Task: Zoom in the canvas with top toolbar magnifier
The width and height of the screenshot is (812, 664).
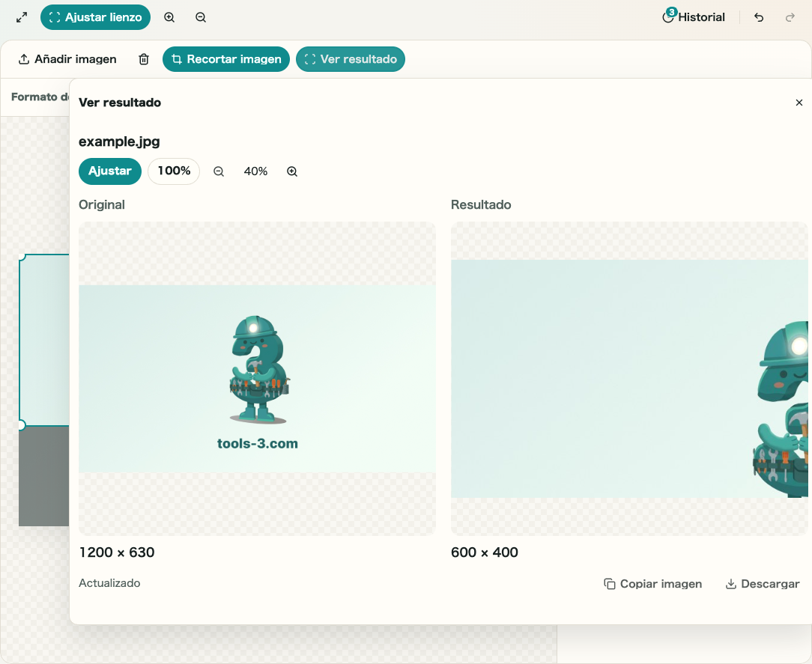Action: 169,18
